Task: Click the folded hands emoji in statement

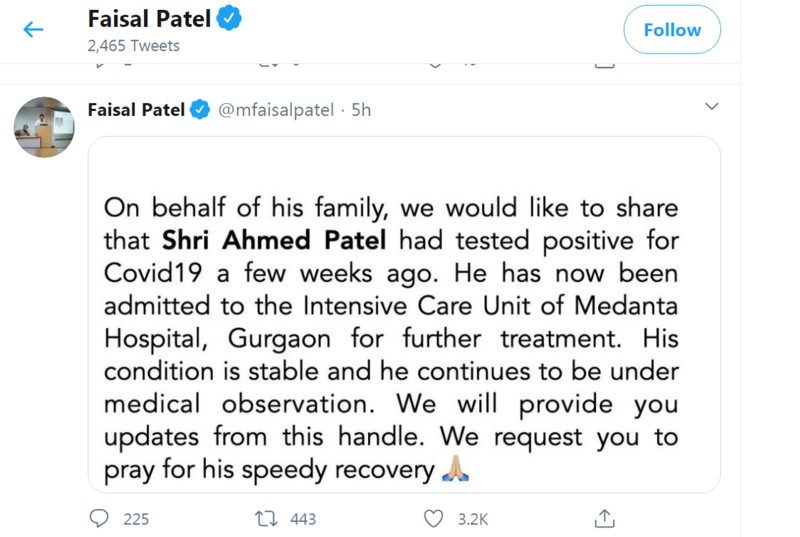Action: tap(455, 470)
